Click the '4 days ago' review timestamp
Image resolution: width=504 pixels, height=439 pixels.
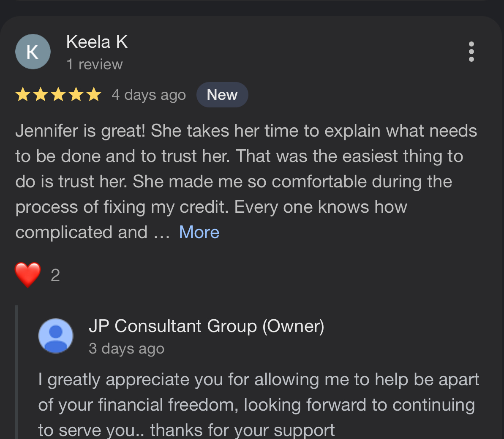(x=149, y=95)
